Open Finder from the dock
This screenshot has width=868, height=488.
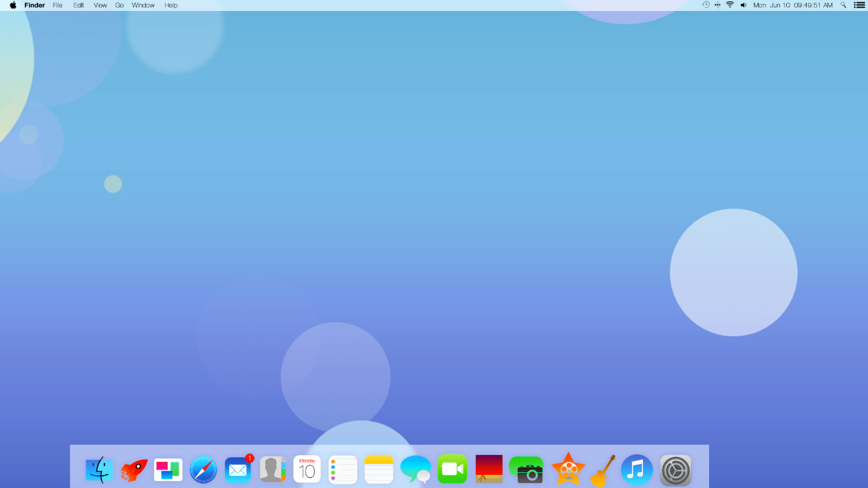click(99, 470)
